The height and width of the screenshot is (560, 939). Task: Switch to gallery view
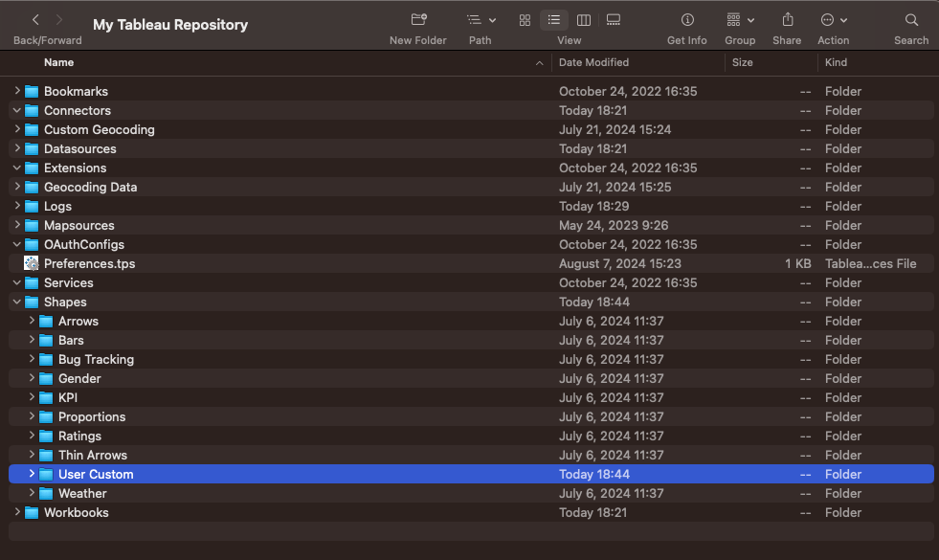(614, 20)
